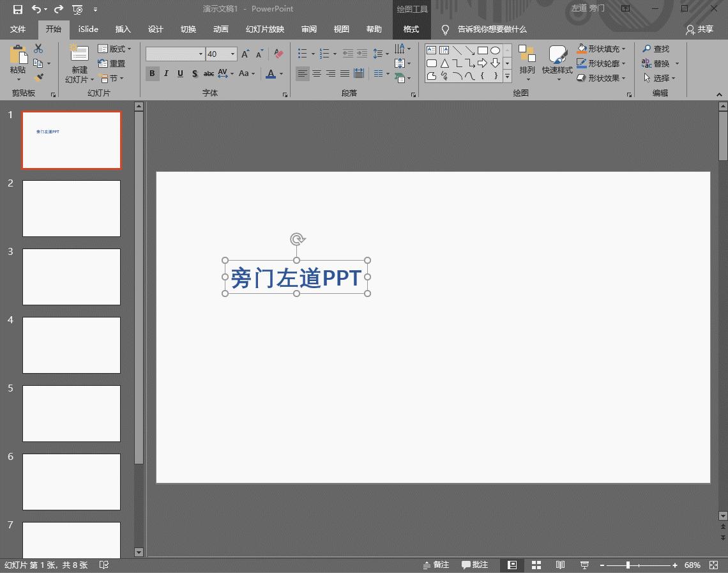Select the Format Painter icon
This screenshot has height=573, width=728.
38,77
